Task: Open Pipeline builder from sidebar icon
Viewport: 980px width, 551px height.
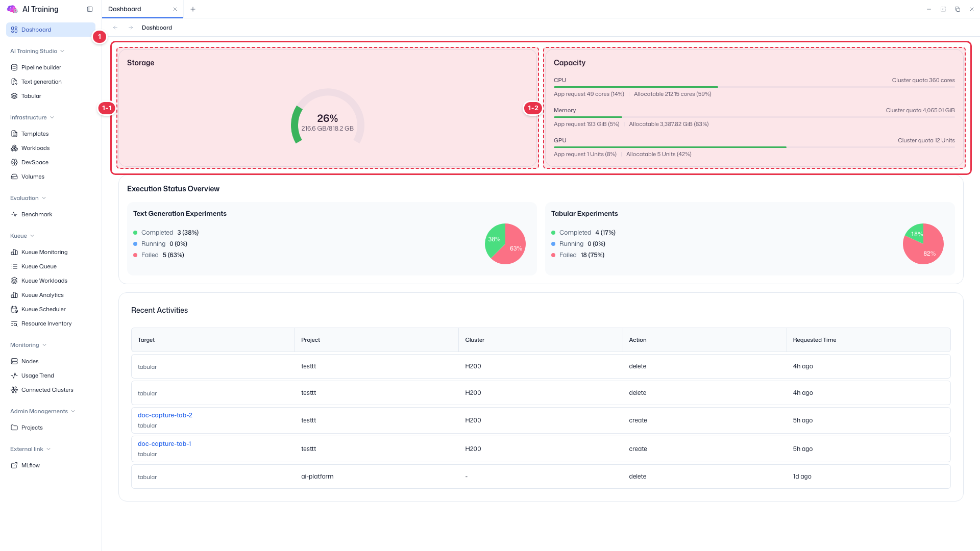Action: coord(14,67)
